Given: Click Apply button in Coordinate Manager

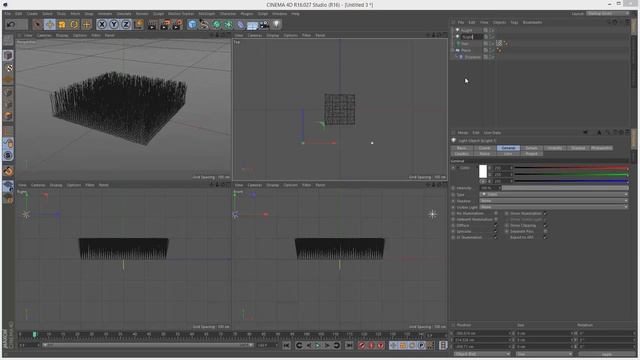Looking at the screenshot, I should 607,354.
